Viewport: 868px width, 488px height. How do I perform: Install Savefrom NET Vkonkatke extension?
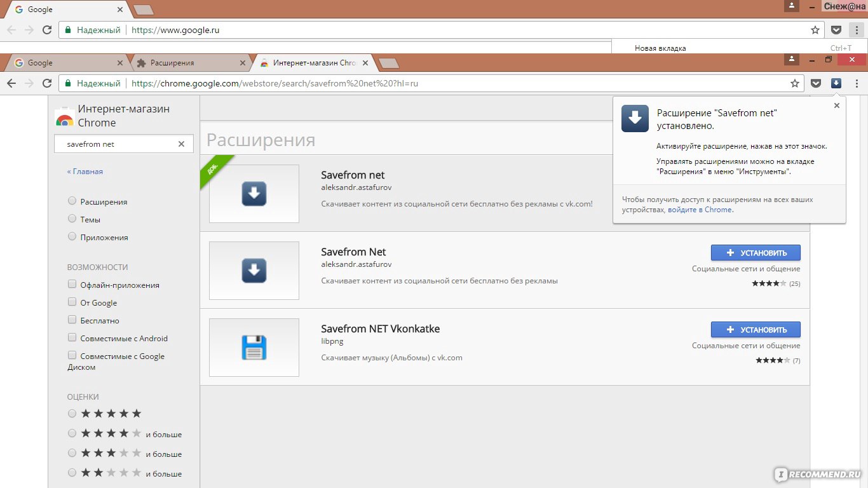756,330
